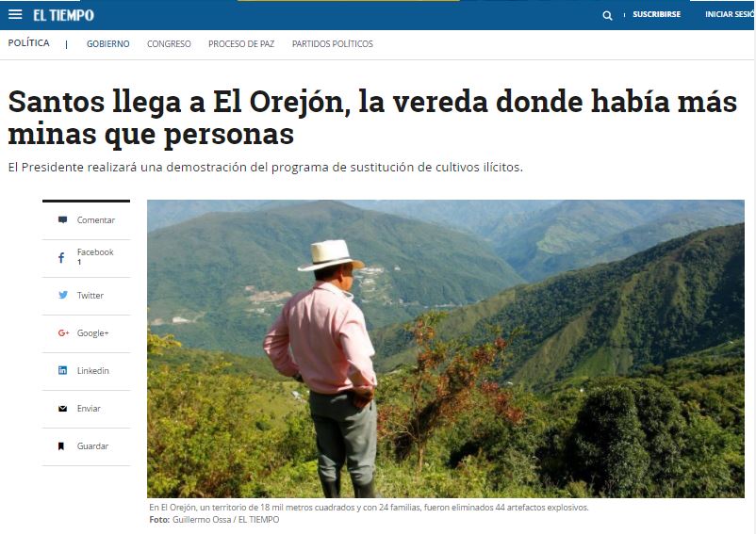Select the PARTIDOS POLÍTICOS tab

(332, 44)
